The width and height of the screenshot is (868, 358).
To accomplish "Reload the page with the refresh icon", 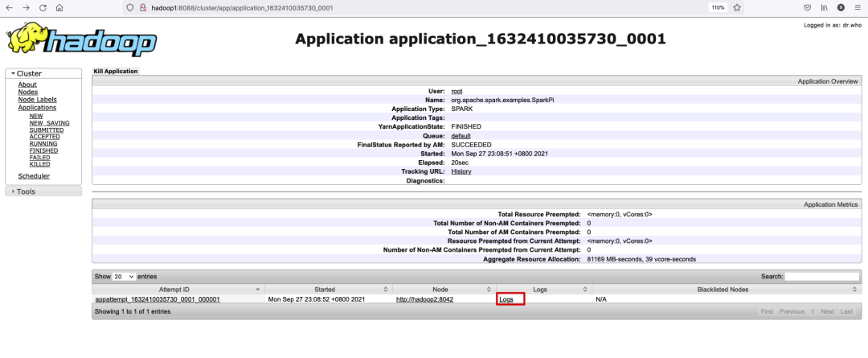I will pyautogui.click(x=43, y=8).
